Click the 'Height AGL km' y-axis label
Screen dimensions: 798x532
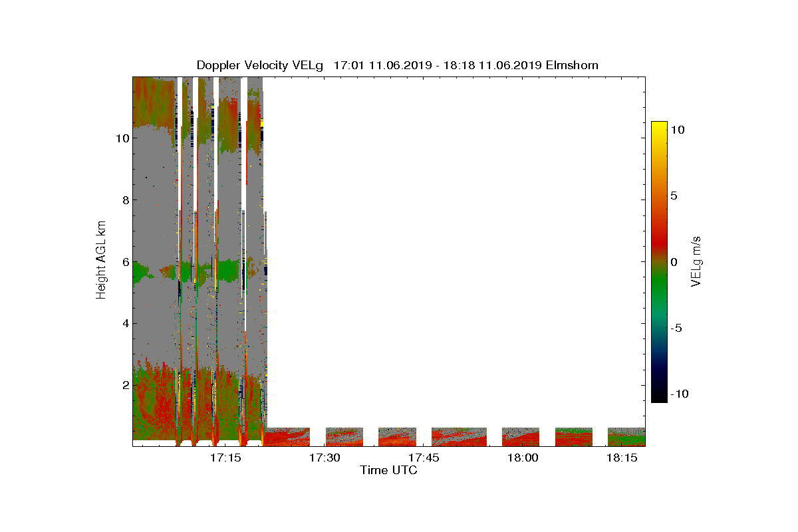[101, 261]
